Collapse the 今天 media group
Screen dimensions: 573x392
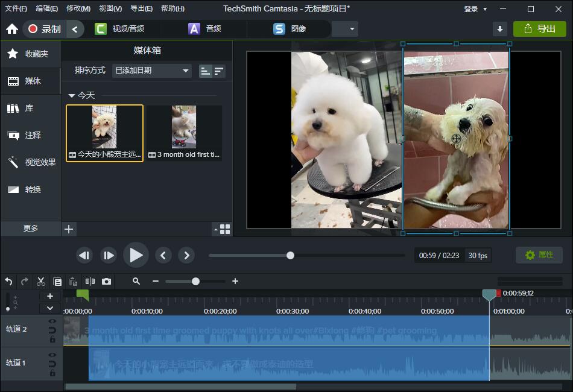click(72, 95)
